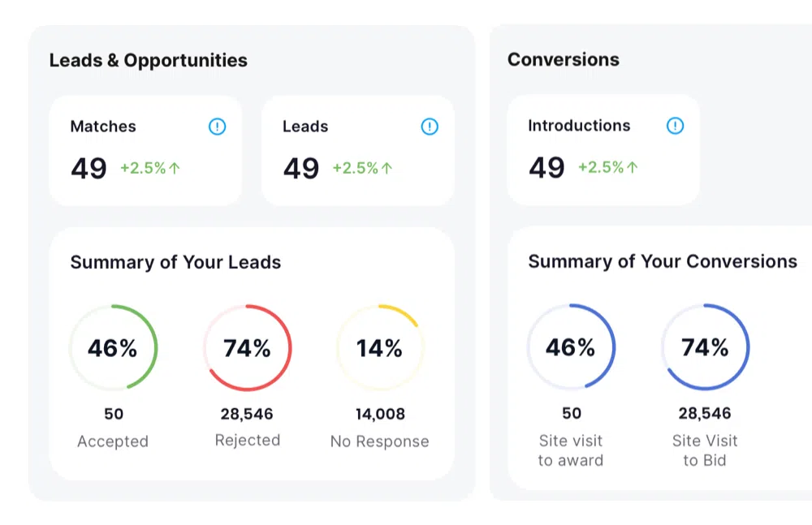The width and height of the screenshot is (812, 525).
Task: Click the info icon on Matches card
Action: (x=217, y=127)
